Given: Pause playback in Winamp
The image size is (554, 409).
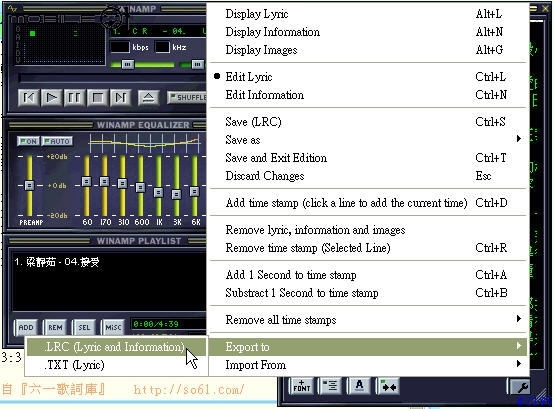Looking at the screenshot, I should pos(74,97).
